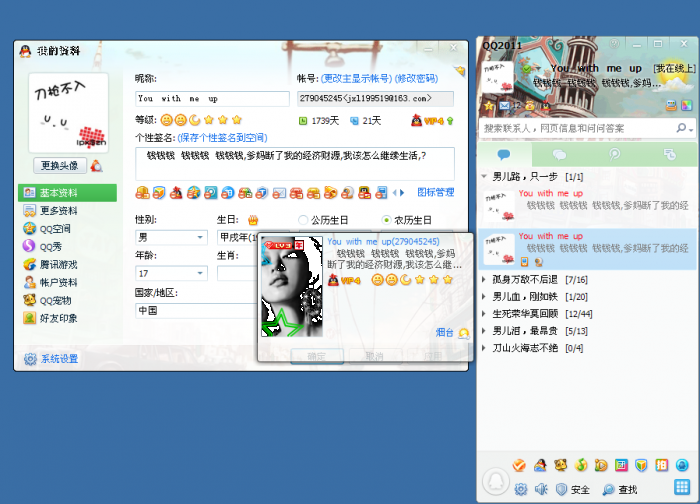This screenshot has height=504, width=700.
Task: Click the QQ show portrait thumbnail
Action: coord(292,286)
